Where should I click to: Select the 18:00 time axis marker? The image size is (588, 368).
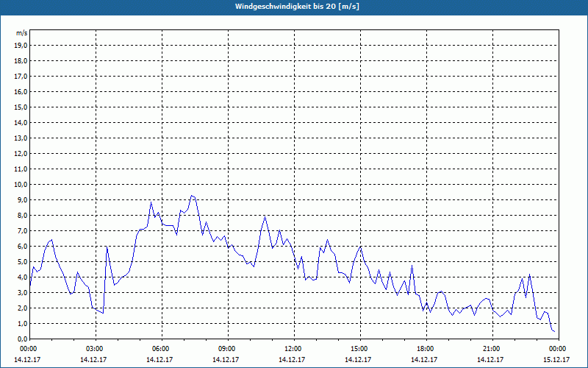[x=426, y=349]
